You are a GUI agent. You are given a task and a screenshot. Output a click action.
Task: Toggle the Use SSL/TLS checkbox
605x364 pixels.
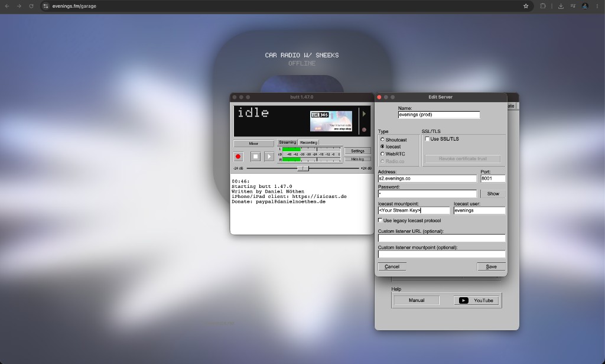tap(427, 139)
